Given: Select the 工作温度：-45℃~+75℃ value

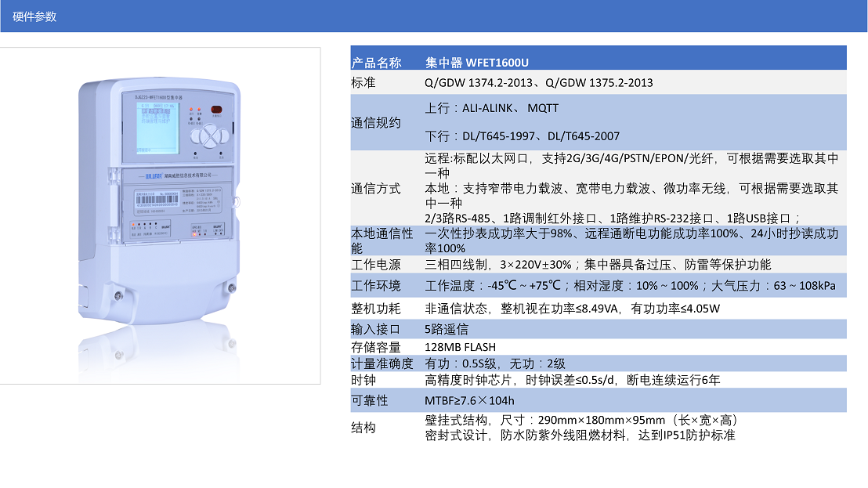Looking at the screenshot, I should pos(630,285).
